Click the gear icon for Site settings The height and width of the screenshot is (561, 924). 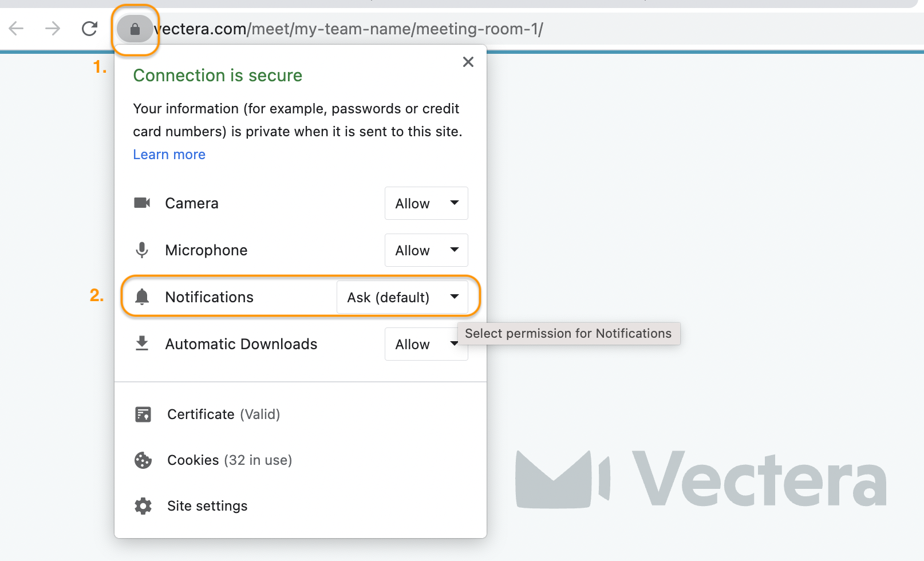coord(143,506)
